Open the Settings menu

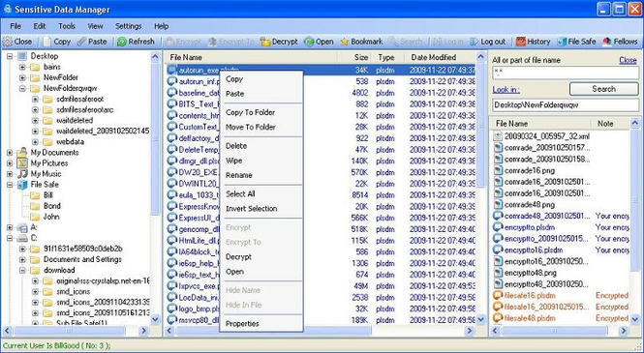click(128, 26)
